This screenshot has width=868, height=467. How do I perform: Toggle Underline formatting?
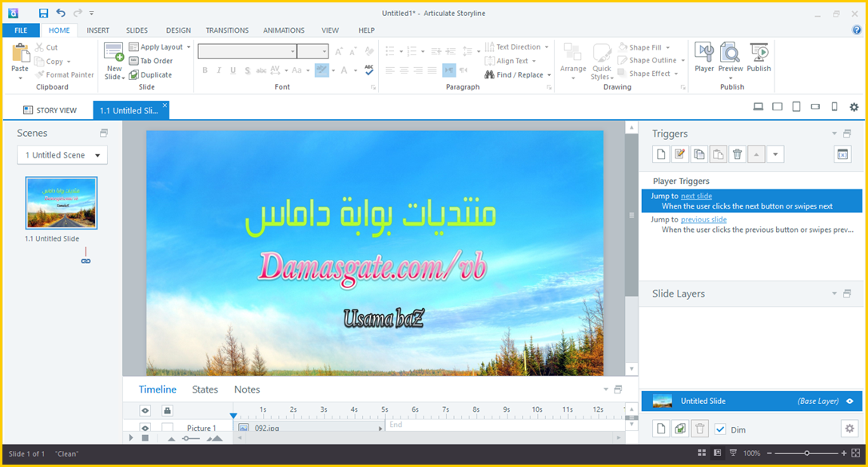click(233, 70)
